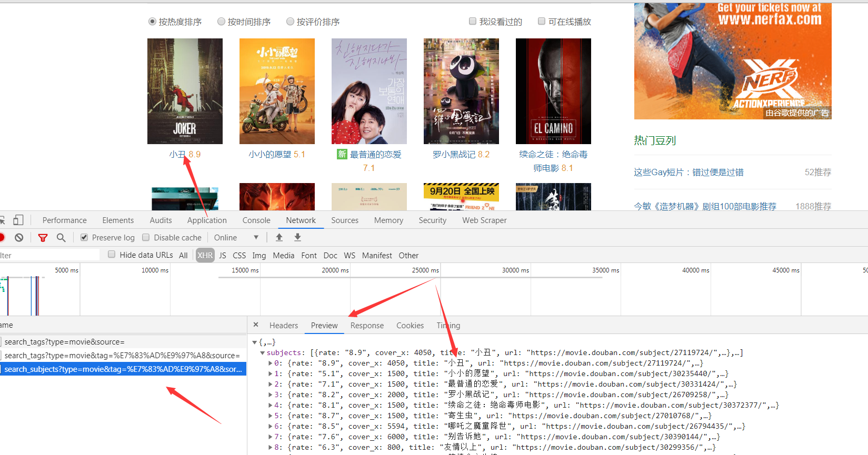This screenshot has width=868, height=455.
Task: Expand subjects item 0 小丑
Action: pyautogui.click(x=271, y=363)
